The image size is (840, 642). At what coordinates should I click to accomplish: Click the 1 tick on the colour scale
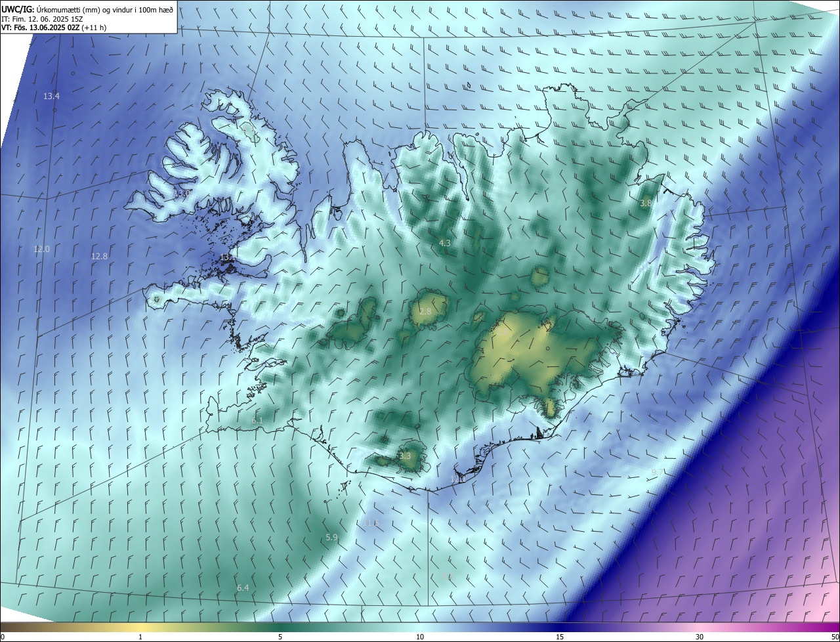pyautogui.click(x=140, y=637)
